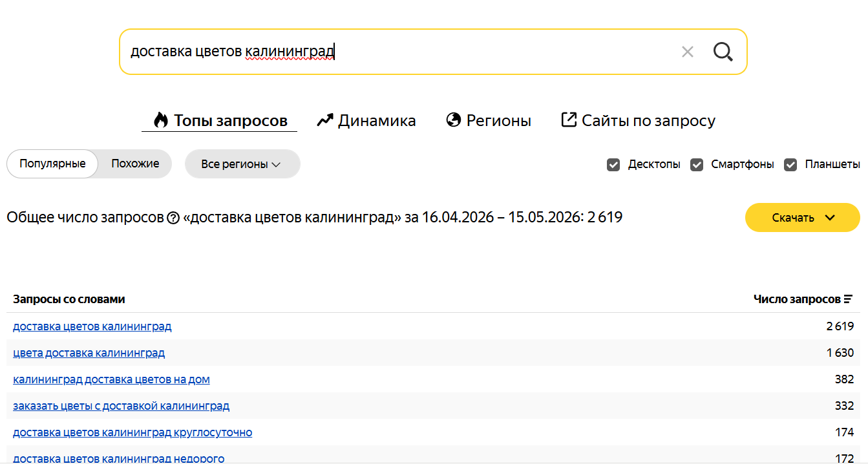Click the trend arrow icon beside Динамика
Screen dimensions: 868x466
[x=325, y=120]
